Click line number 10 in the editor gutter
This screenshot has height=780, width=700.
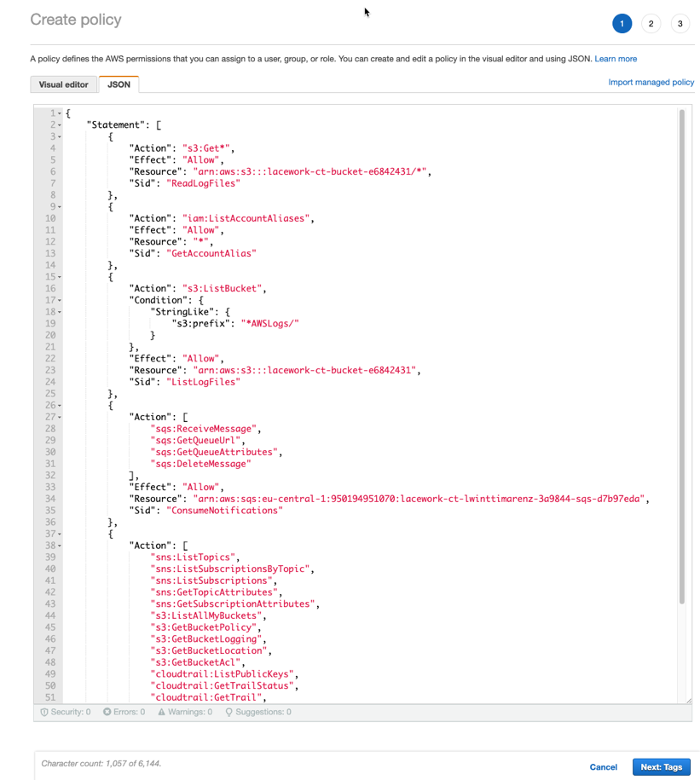[x=49, y=217]
